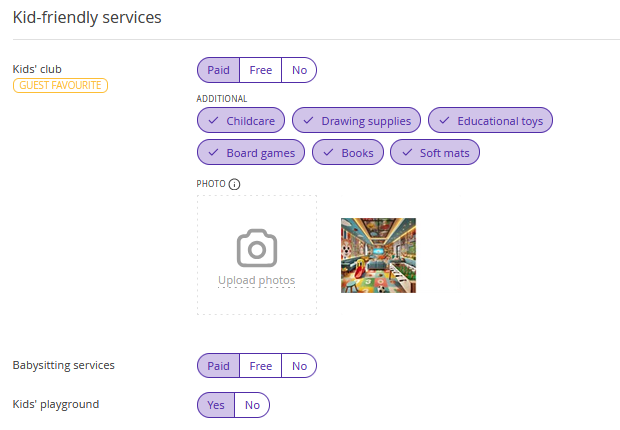Select Yes for Kids' playground
This screenshot has width=620, height=430.
coord(216,405)
